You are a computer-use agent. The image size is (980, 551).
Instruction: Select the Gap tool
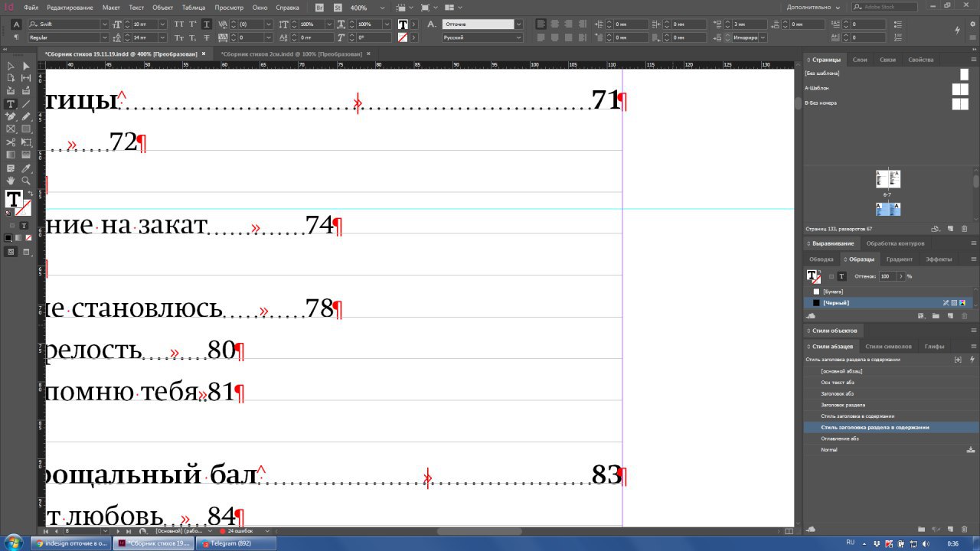[26, 78]
